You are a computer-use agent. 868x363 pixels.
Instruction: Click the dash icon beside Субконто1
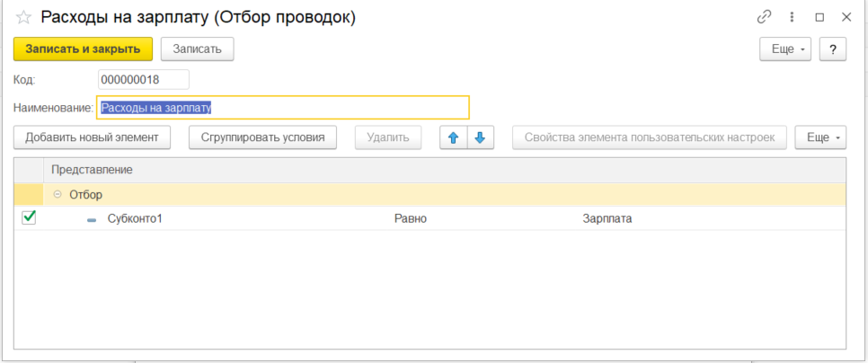pyautogui.click(x=92, y=219)
